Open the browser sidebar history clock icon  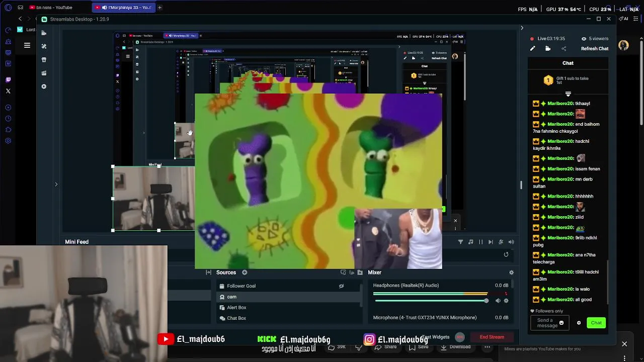[x=8, y=119]
